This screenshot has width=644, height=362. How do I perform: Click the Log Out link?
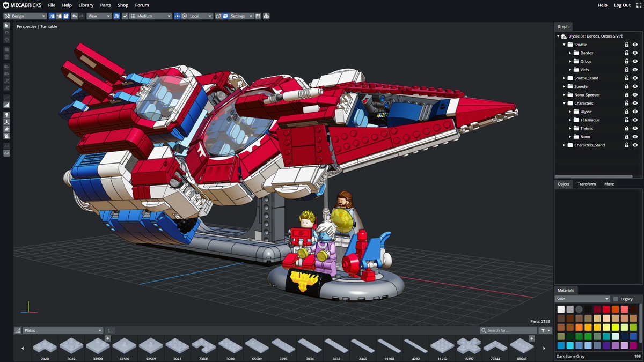(623, 5)
